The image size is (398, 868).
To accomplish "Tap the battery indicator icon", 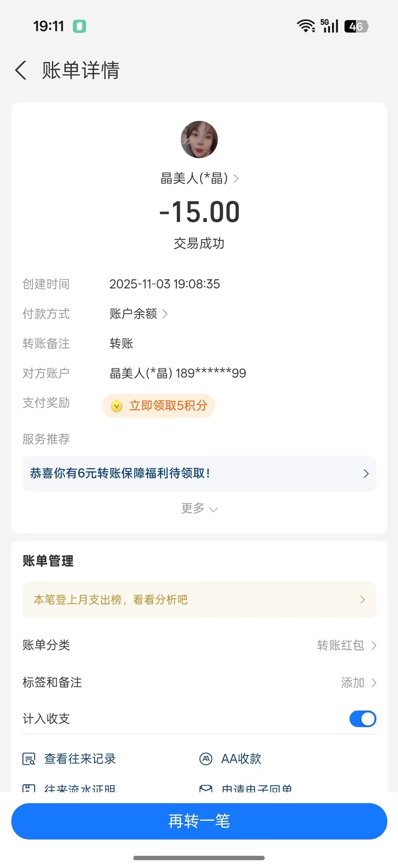I will (356, 26).
